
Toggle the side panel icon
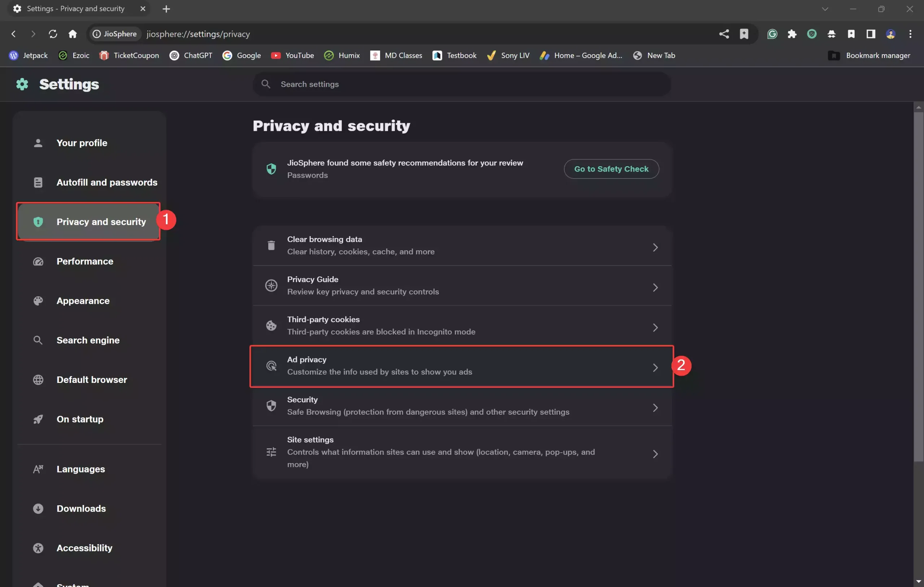[871, 34]
